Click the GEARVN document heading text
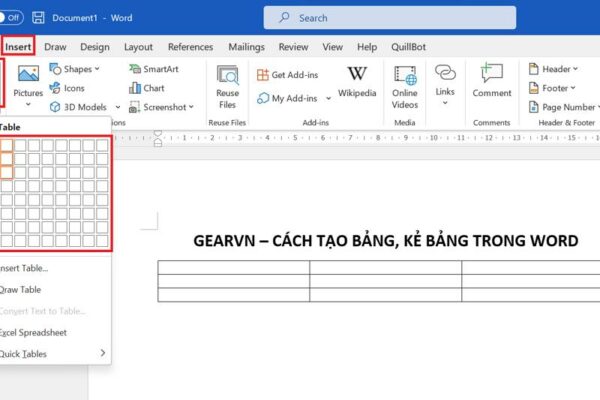Viewport: 600px width, 400px height. click(x=386, y=241)
